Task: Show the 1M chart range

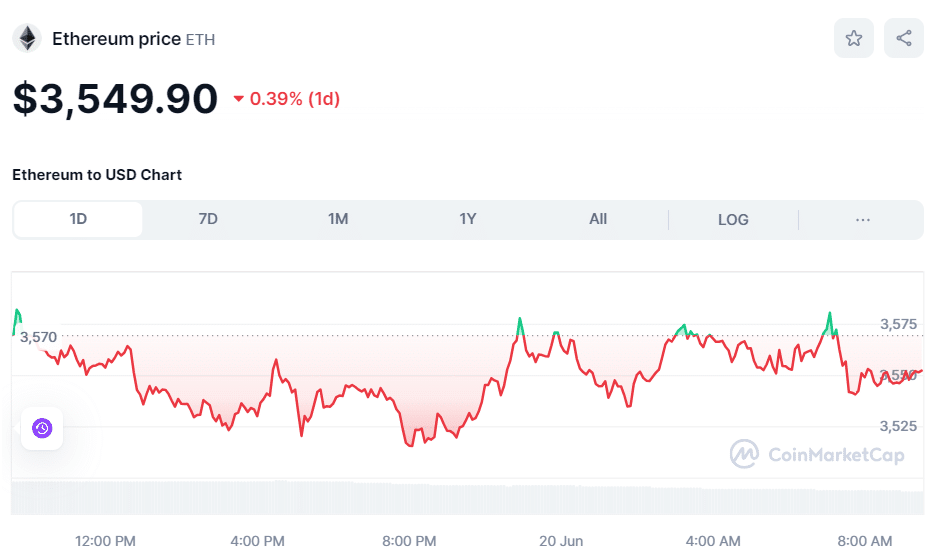Action: click(338, 219)
